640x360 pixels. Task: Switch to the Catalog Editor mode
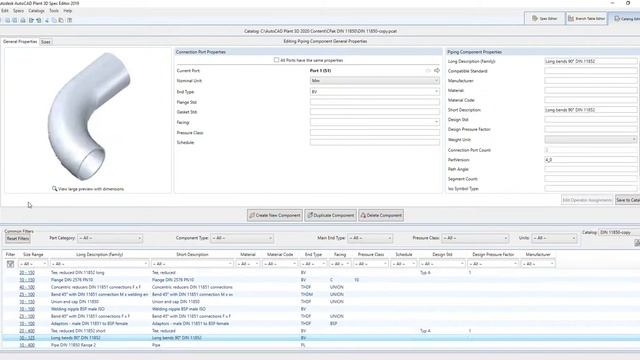click(624, 18)
